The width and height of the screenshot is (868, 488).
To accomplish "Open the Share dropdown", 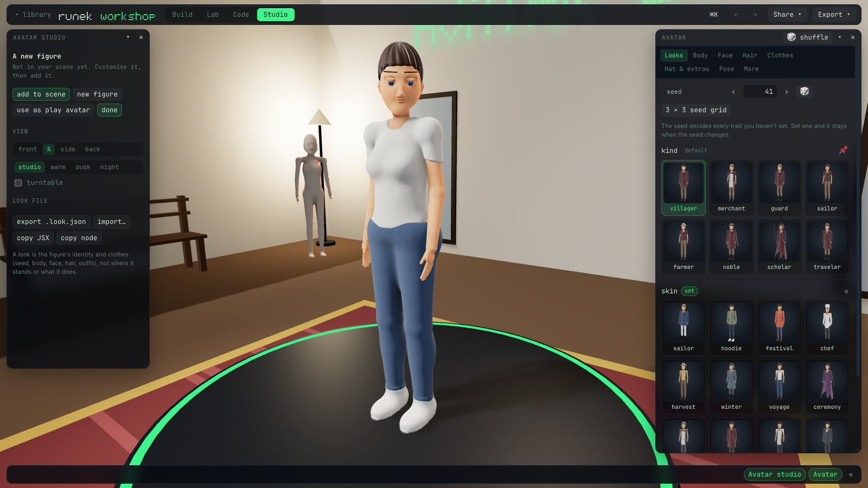I will coord(787,15).
